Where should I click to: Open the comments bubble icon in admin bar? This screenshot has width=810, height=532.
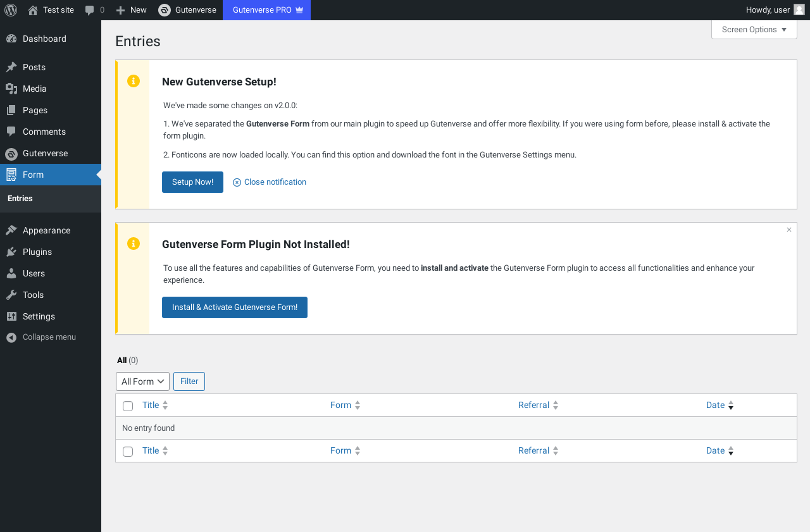point(90,10)
